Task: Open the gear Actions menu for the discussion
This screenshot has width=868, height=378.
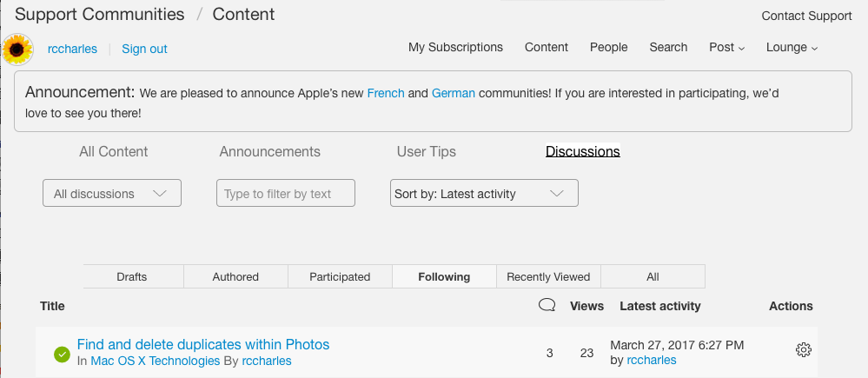Action: [803, 350]
